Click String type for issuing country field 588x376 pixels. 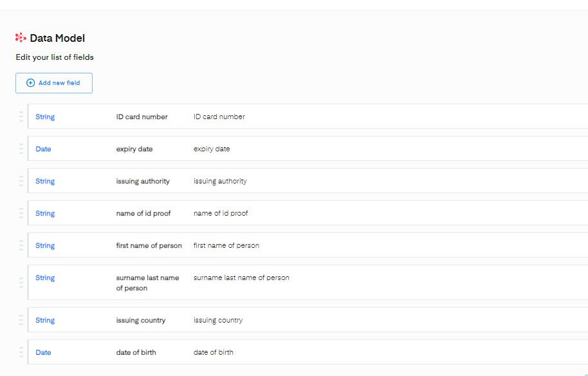point(45,320)
